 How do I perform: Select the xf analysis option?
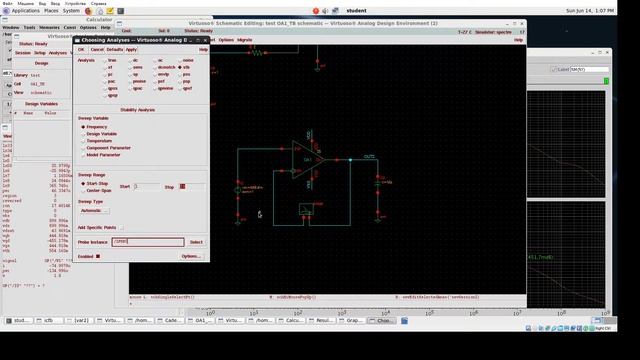pyautogui.click(x=105, y=67)
